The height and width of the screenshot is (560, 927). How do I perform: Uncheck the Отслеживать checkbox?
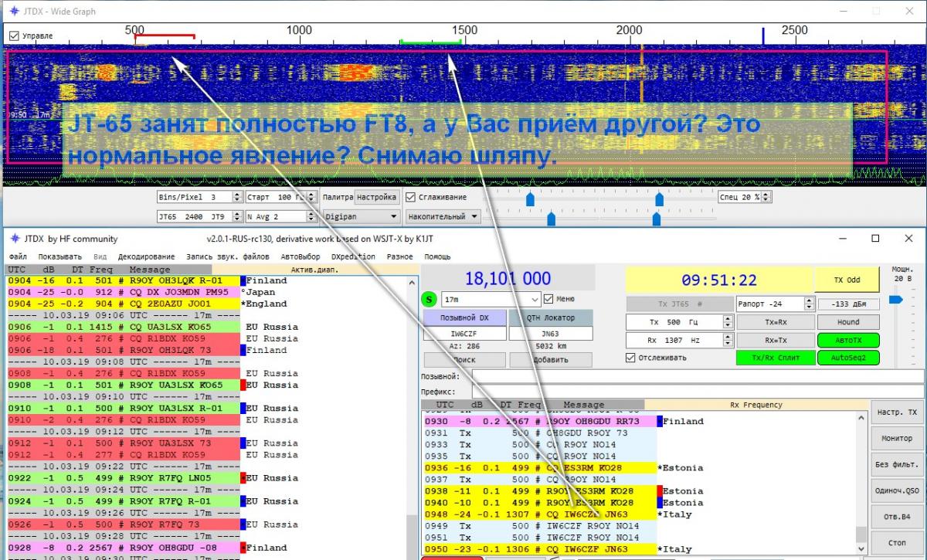(631, 358)
